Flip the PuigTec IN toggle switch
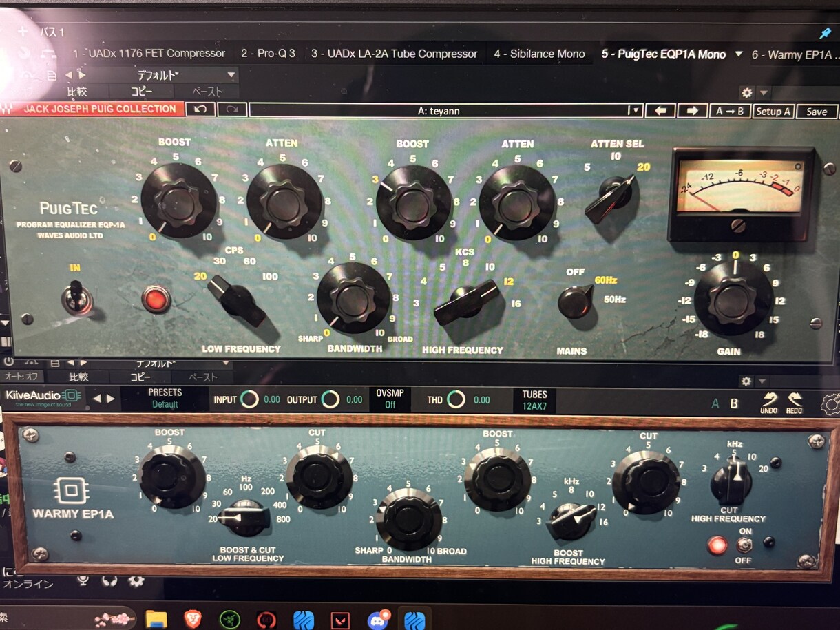This screenshot has height=630, width=840. tap(76, 298)
